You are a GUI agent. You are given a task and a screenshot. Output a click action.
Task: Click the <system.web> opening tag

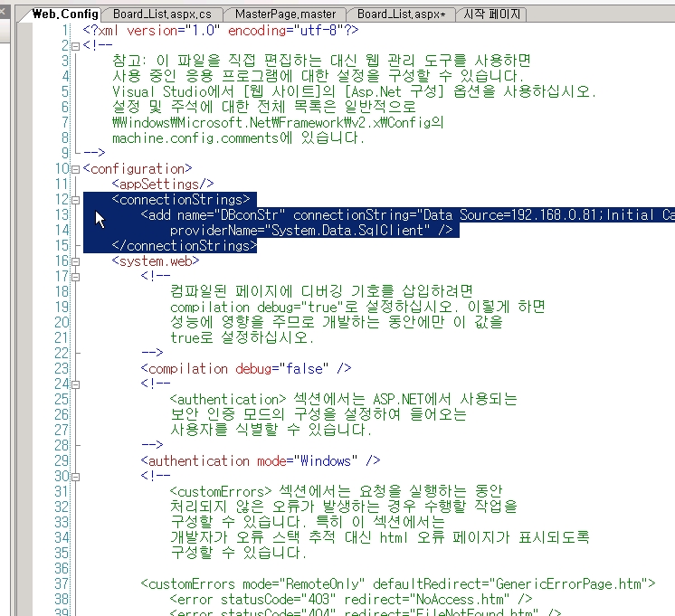(156, 261)
